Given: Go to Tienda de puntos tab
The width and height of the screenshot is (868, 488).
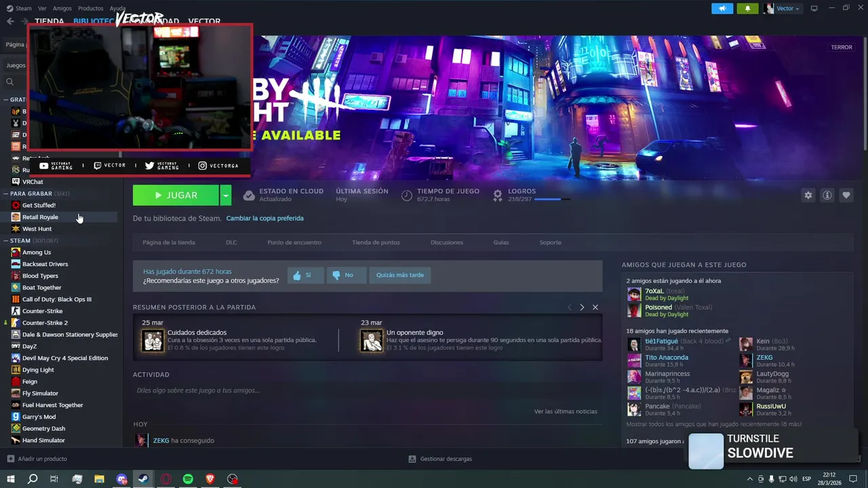Looking at the screenshot, I should click(x=376, y=242).
